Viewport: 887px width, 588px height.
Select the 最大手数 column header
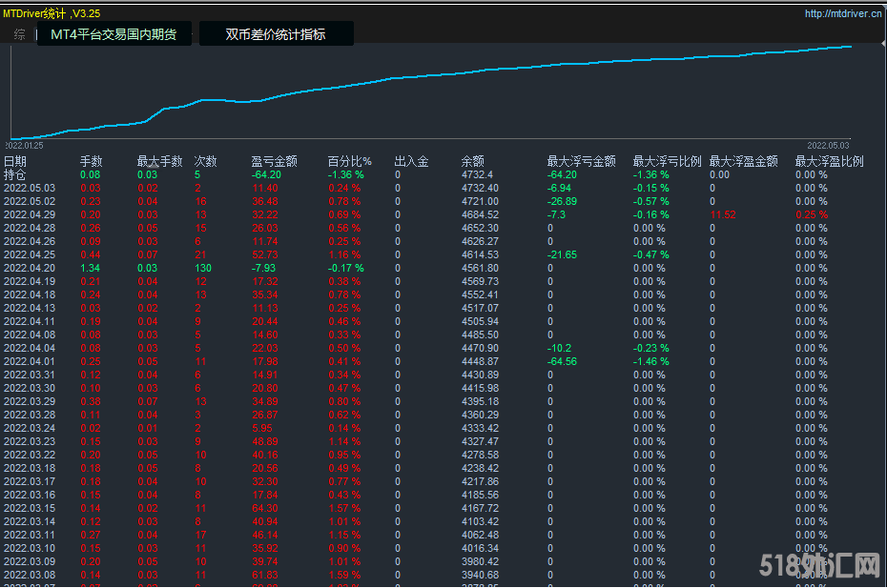[x=159, y=162]
